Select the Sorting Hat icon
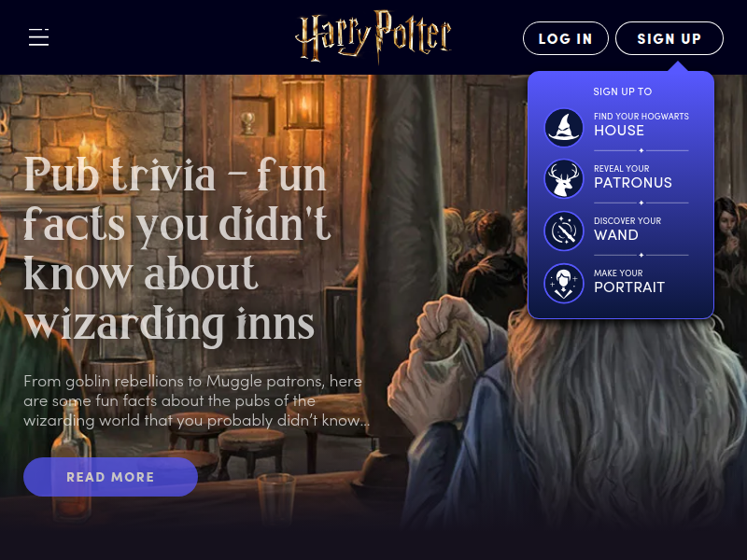747x560 pixels. tap(564, 128)
